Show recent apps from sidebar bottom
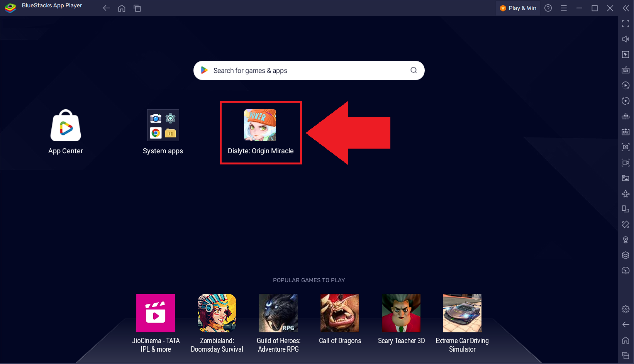 click(626, 356)
